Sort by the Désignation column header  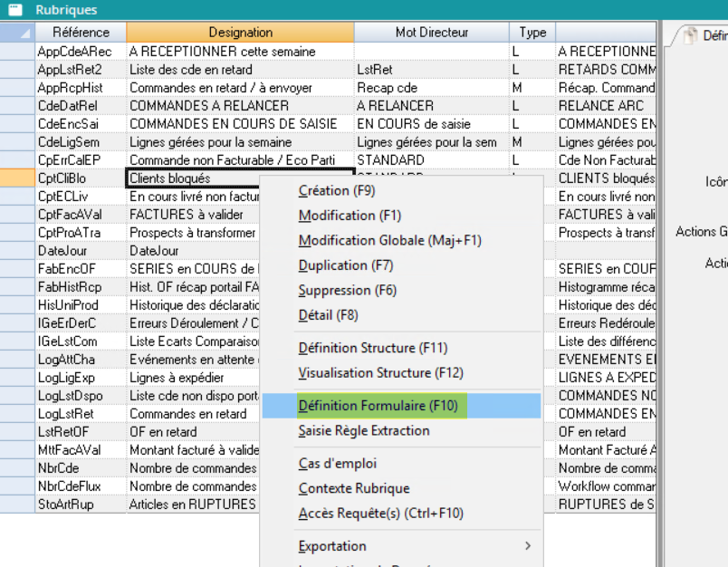[x=240, y=33]
